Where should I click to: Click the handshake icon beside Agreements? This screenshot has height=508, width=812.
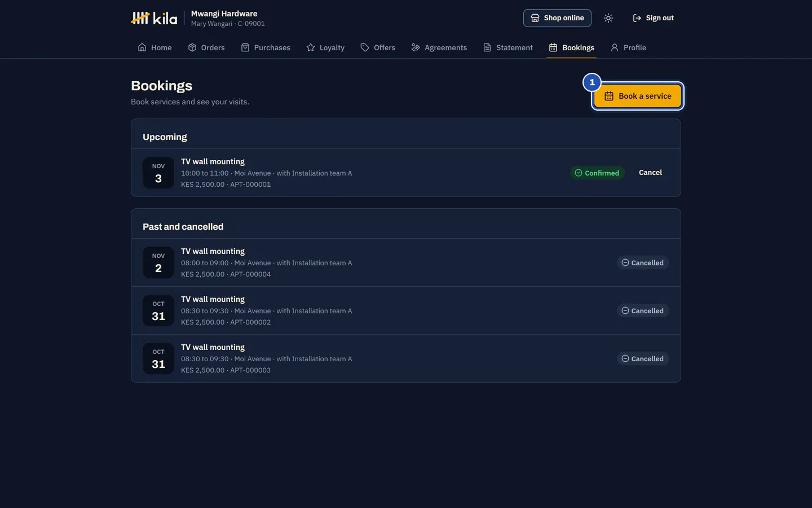(x=416, y=47)
